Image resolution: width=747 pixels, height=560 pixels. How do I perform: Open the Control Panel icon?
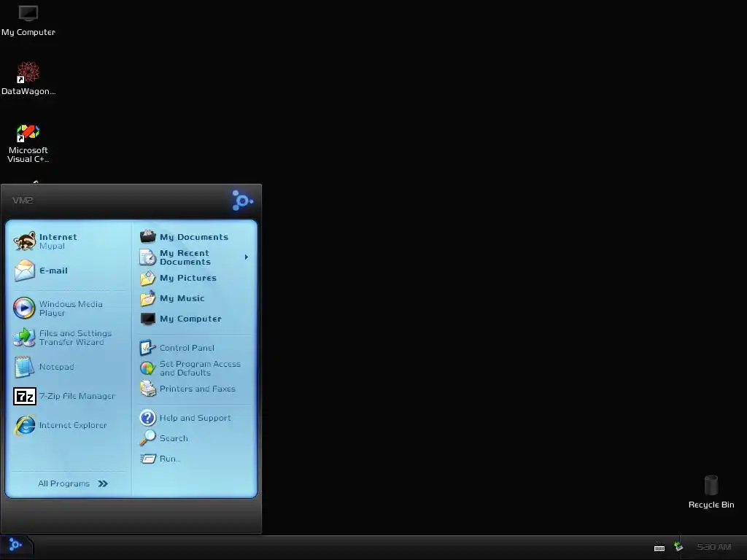click(x=147, y=348)
